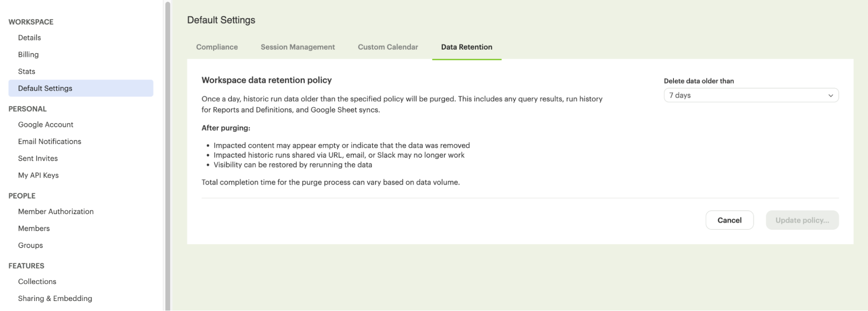868x311 pixels.
Task: Navigate to Email Notifications
Action: (x=50, y=142)
